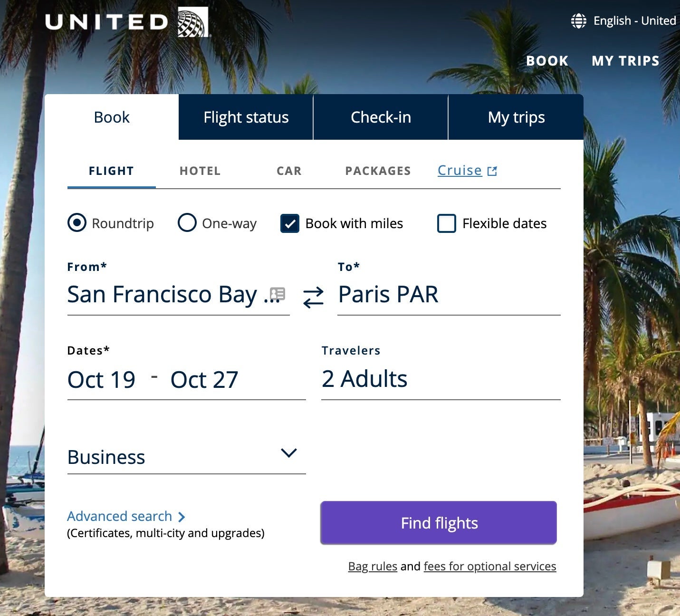Switch to the Flight status tab
680x616 pixels.
(245, 117)
